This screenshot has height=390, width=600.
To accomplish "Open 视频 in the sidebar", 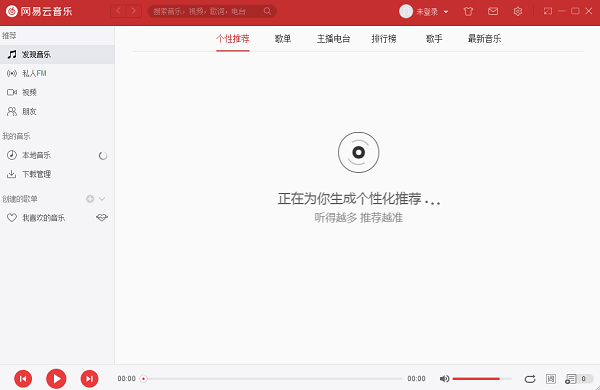I will pos(57,92).
